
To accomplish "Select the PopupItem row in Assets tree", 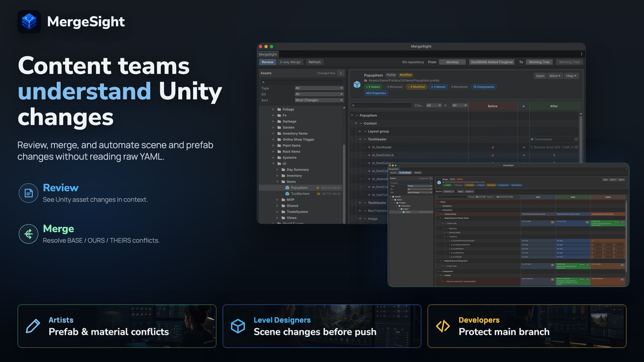I will pyautogui.click(x=301, y=188).
